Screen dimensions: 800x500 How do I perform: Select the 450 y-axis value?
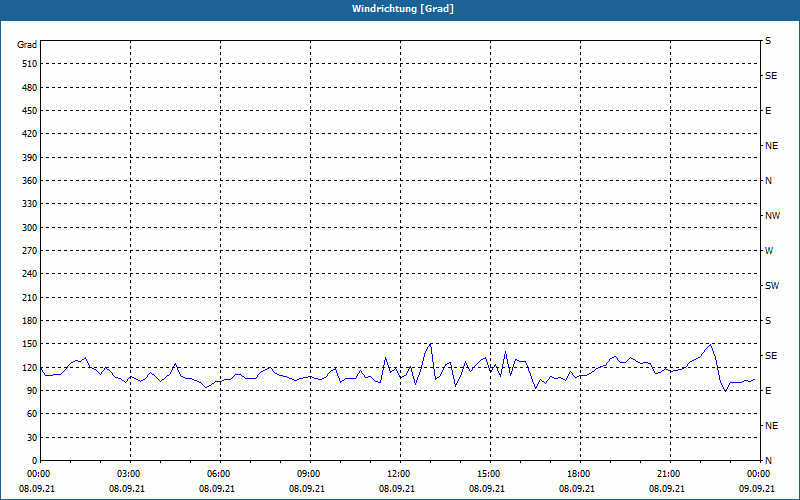(30, 111)
